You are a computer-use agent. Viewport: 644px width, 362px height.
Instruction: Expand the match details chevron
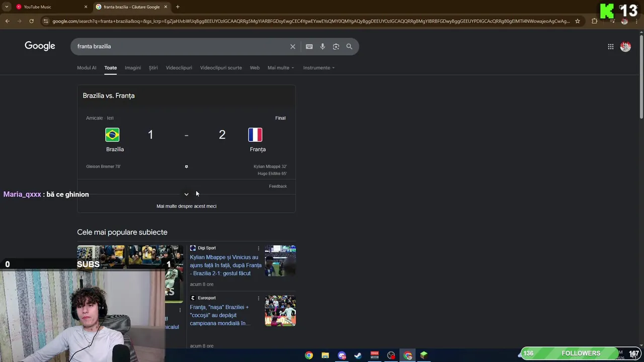[186, 194]
